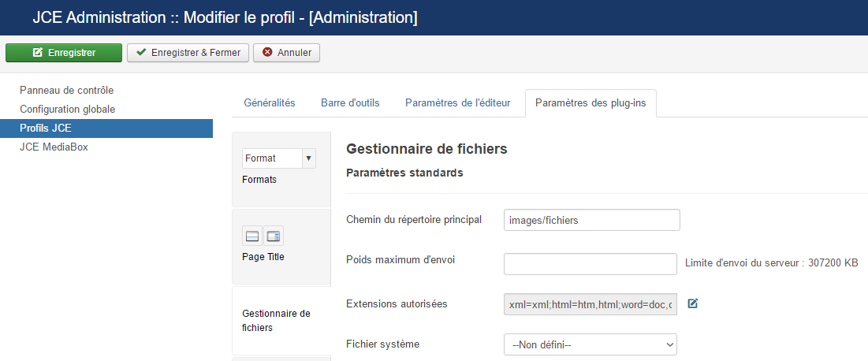Click the horizontal rule icon under Page Title
The width and height of the screenshot is (868, 361).
tap(252, 236)
